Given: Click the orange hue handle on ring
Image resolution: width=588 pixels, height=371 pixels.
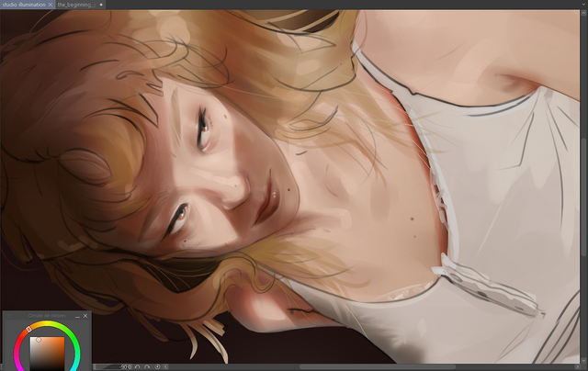Looking at the screenshot, I should point(28,329).
